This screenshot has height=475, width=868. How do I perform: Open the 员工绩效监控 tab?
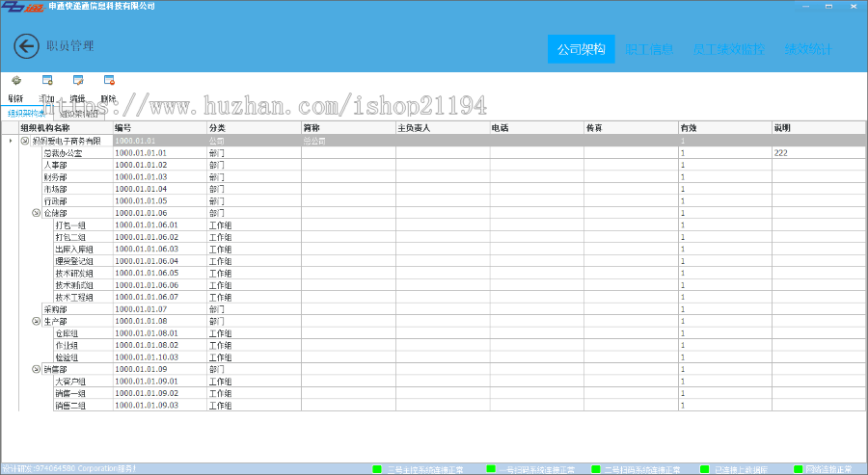[728, 49]
